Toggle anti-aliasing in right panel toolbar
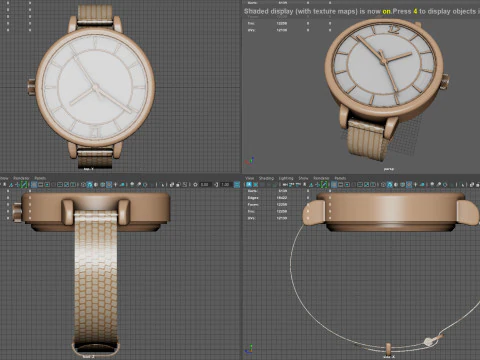 coord(445,184)
